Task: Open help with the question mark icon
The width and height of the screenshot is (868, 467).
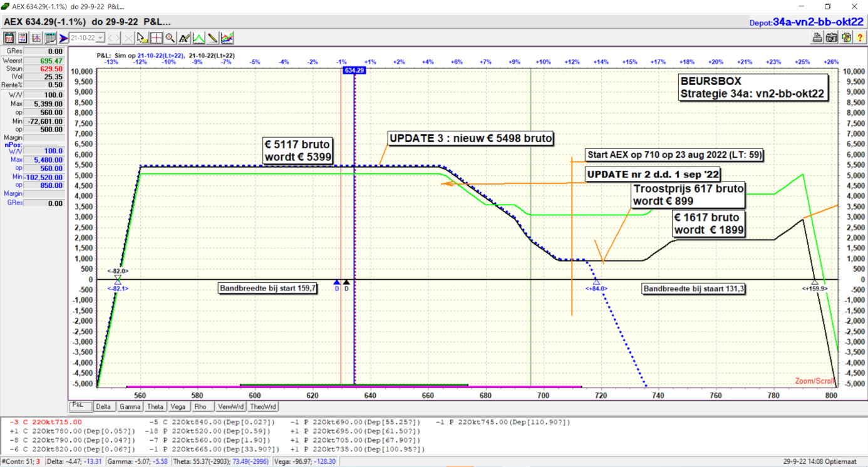Action: [x=860, y=38]
